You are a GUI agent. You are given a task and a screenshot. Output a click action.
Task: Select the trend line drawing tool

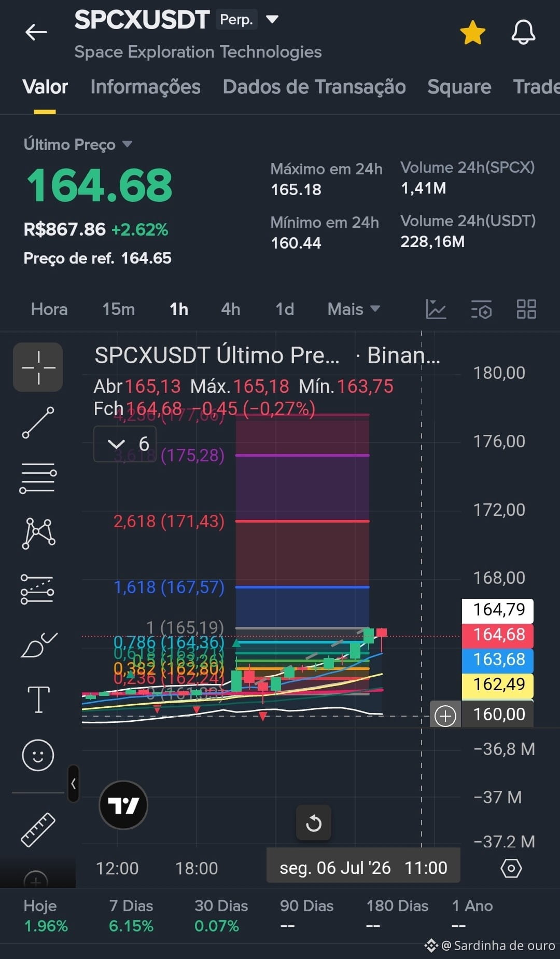38,422
